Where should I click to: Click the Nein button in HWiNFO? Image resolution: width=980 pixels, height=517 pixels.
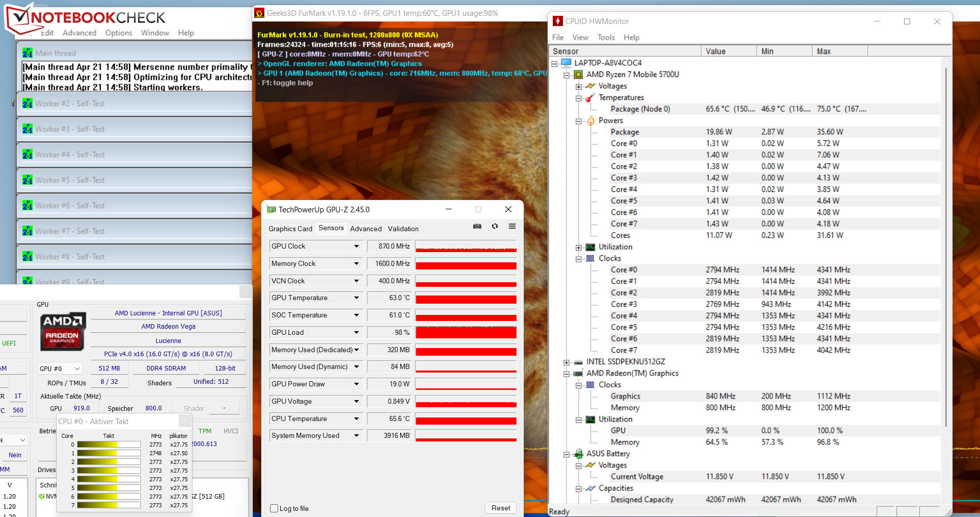[x=15, y=455]
